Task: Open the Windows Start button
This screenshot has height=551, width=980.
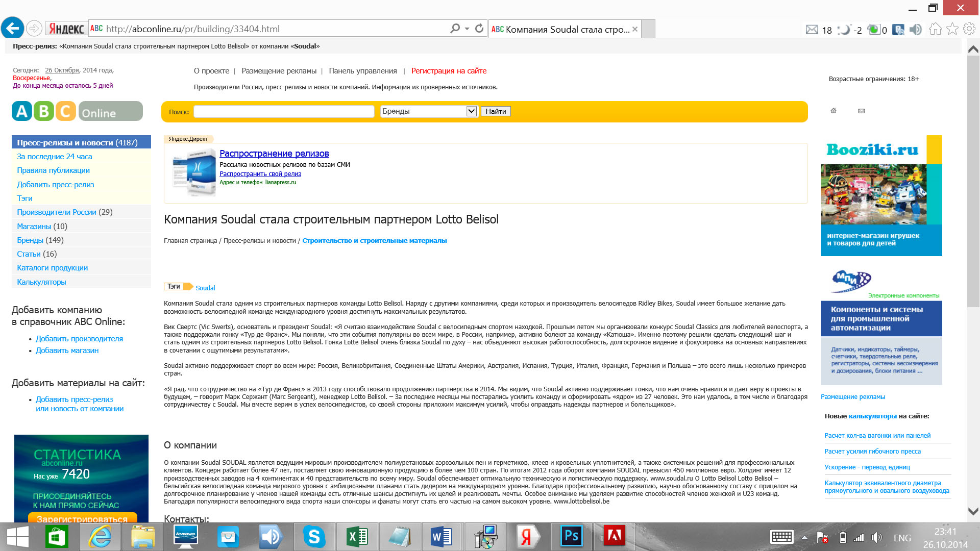Action: click(x=18, y=537)
